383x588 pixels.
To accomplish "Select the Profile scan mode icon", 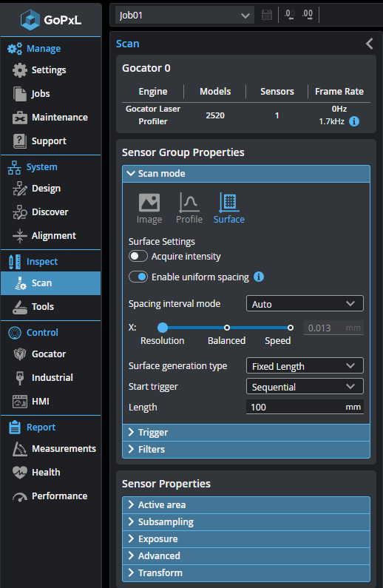I will 189,203.
